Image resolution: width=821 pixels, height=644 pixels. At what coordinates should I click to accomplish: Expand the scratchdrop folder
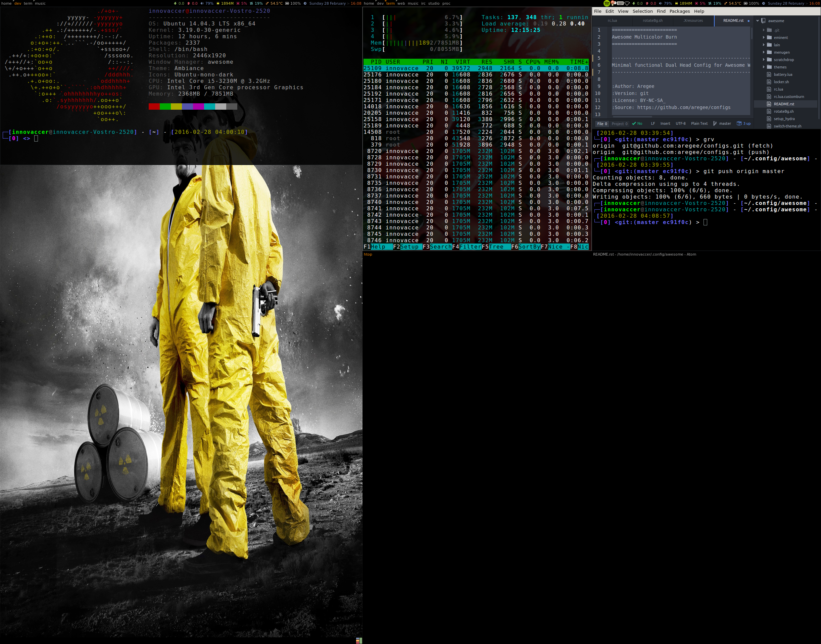click(764, 60)
